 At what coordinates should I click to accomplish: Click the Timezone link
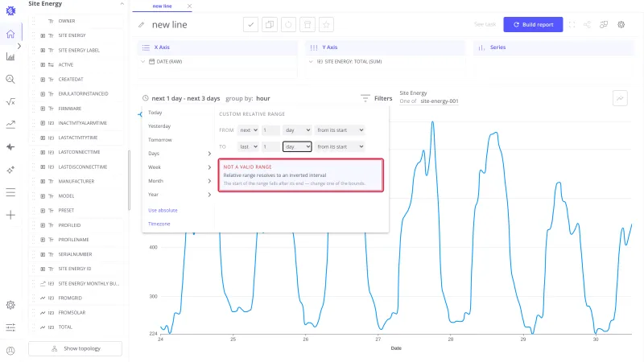(159, 224)
